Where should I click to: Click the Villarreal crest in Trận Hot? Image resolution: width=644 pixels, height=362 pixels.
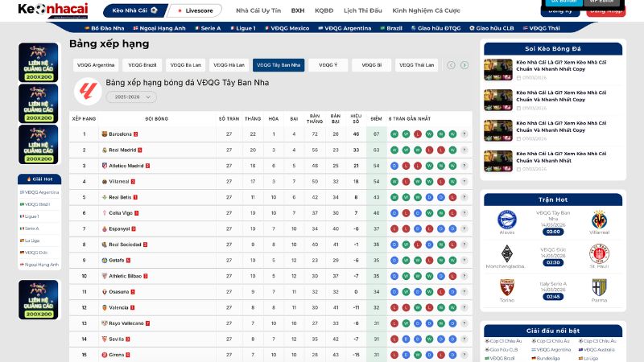click(599, 220)
